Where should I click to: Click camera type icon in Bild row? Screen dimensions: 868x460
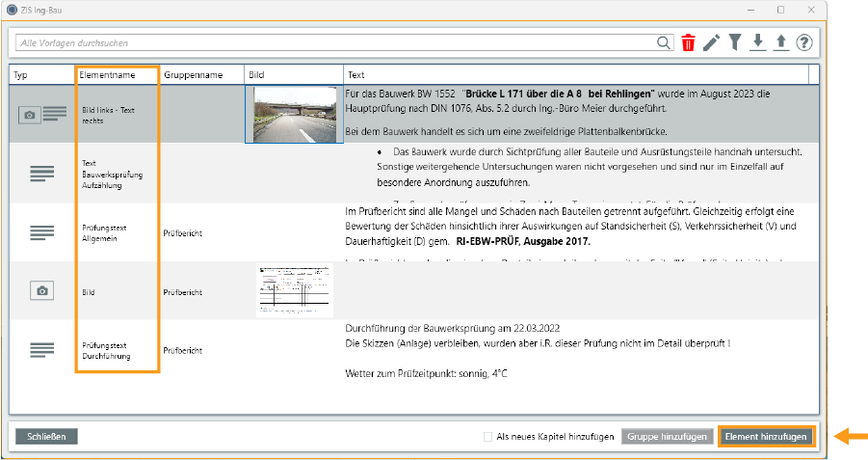click(x=42, y=290)
